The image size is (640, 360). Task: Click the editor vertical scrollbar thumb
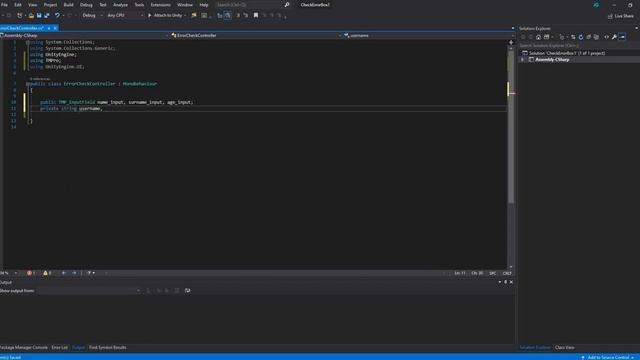coord(511,127)
